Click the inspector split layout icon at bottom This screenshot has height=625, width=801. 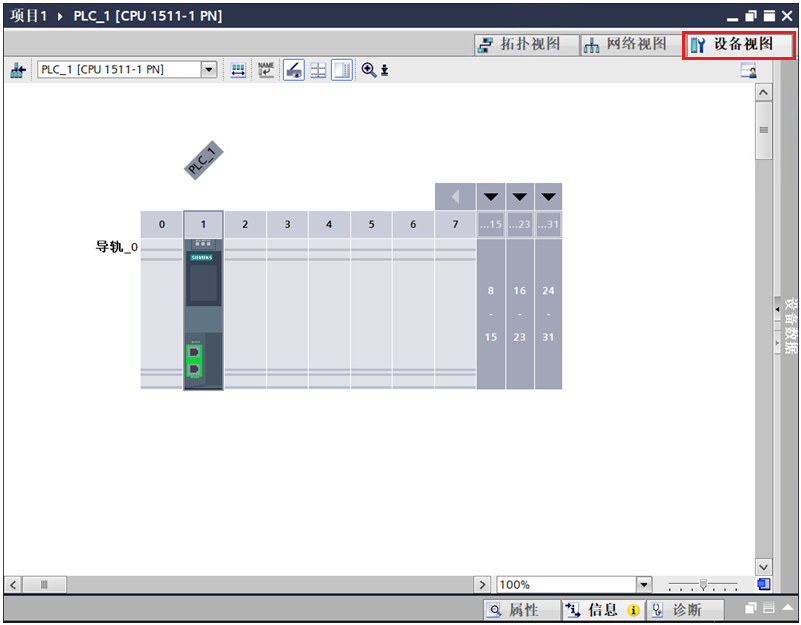(x=769, y=608)
